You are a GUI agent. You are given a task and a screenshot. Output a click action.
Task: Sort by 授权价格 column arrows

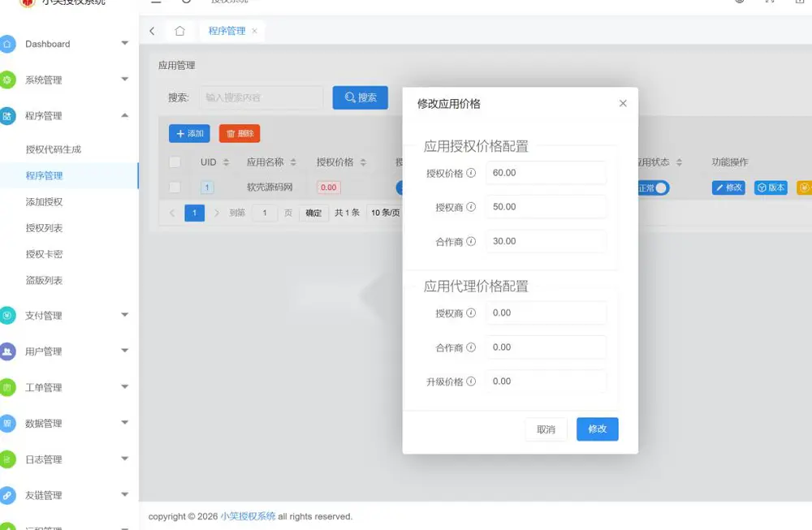(x=363, y=162)
